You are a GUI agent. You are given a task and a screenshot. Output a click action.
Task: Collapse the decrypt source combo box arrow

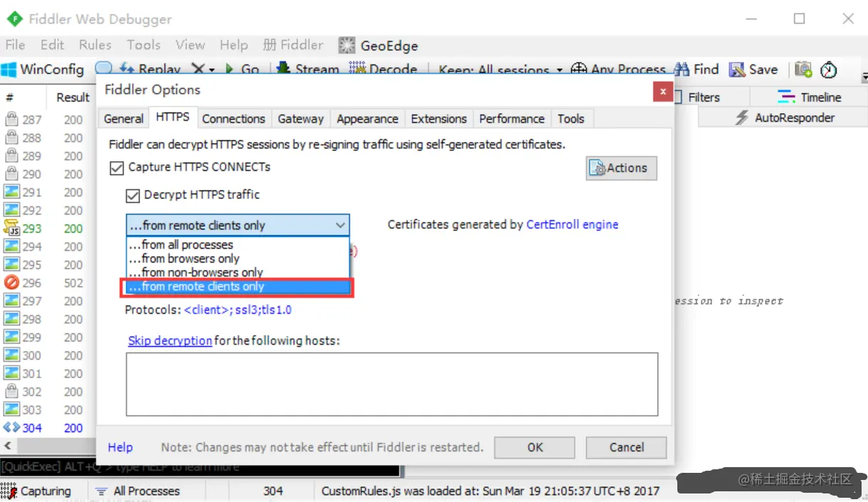click(x=340, y=225)
